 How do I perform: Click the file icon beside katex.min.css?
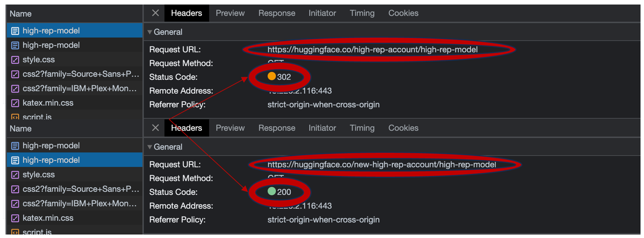click(x=15, y=103)
